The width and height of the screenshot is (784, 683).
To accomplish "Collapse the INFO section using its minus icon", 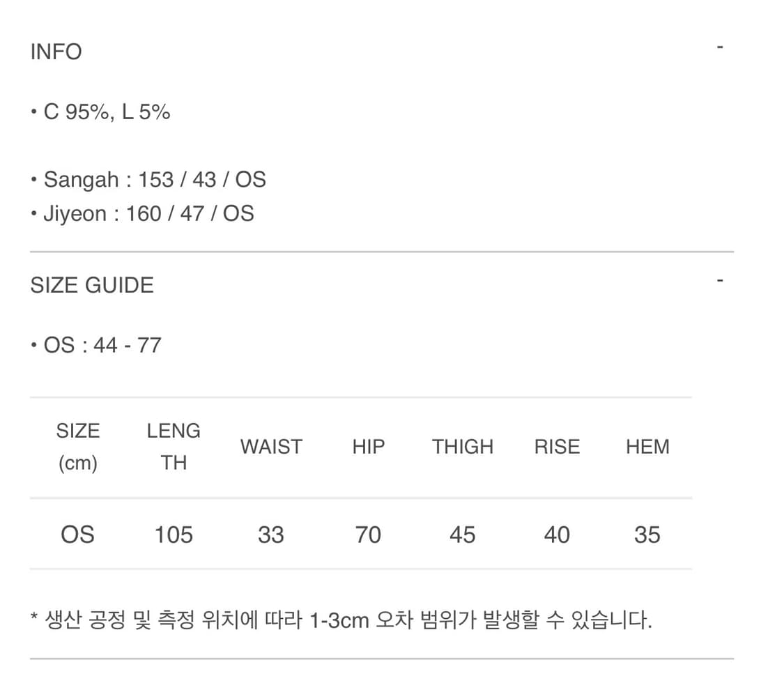I will [x=719, y=45].
